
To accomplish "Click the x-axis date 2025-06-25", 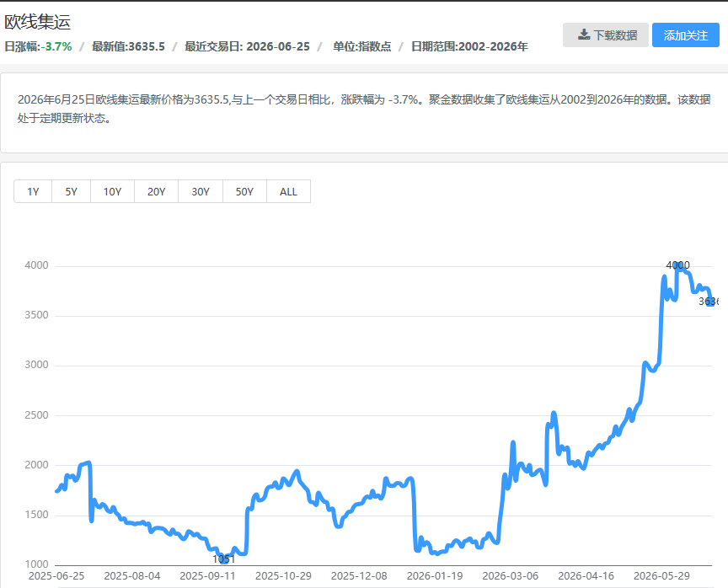I will 56,576.
